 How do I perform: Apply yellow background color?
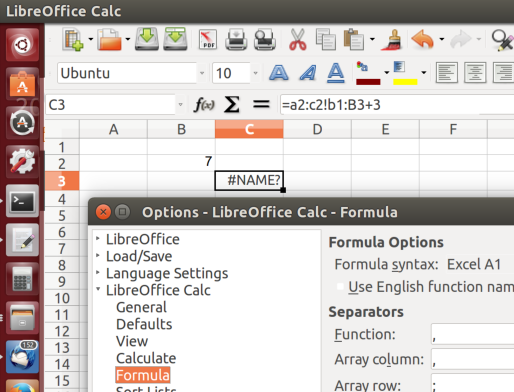[x=405, y=73]
